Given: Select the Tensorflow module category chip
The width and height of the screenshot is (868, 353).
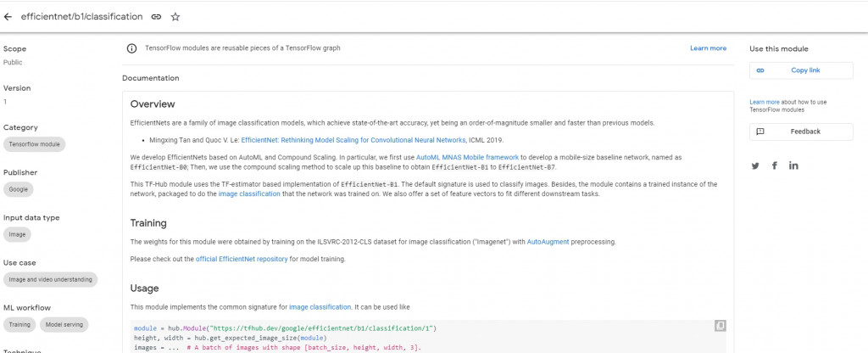Looking at the screenshot, I should (35, 144).
